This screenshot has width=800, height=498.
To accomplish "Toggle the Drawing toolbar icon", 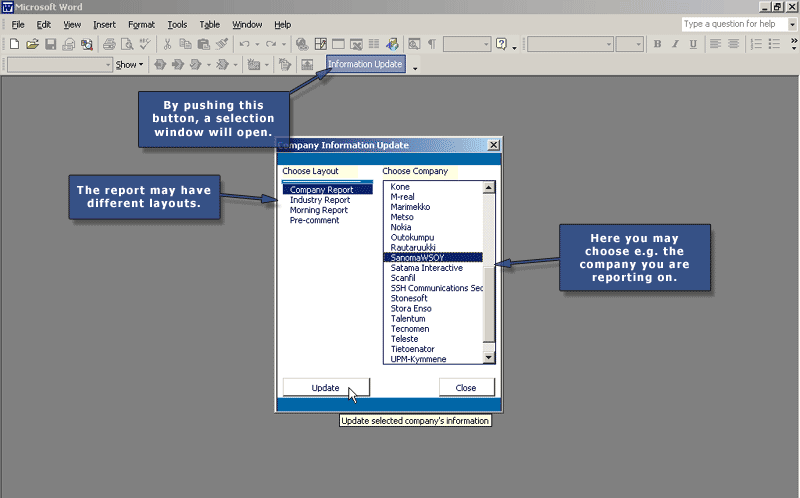I will pyautogui.click(x=392, y=44).
